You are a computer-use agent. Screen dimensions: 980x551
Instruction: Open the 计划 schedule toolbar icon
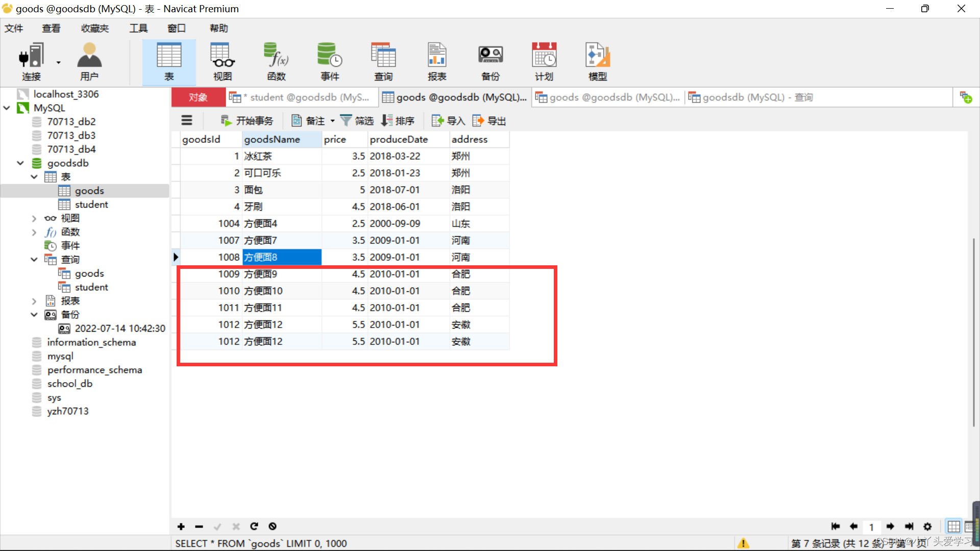(544, 61)
